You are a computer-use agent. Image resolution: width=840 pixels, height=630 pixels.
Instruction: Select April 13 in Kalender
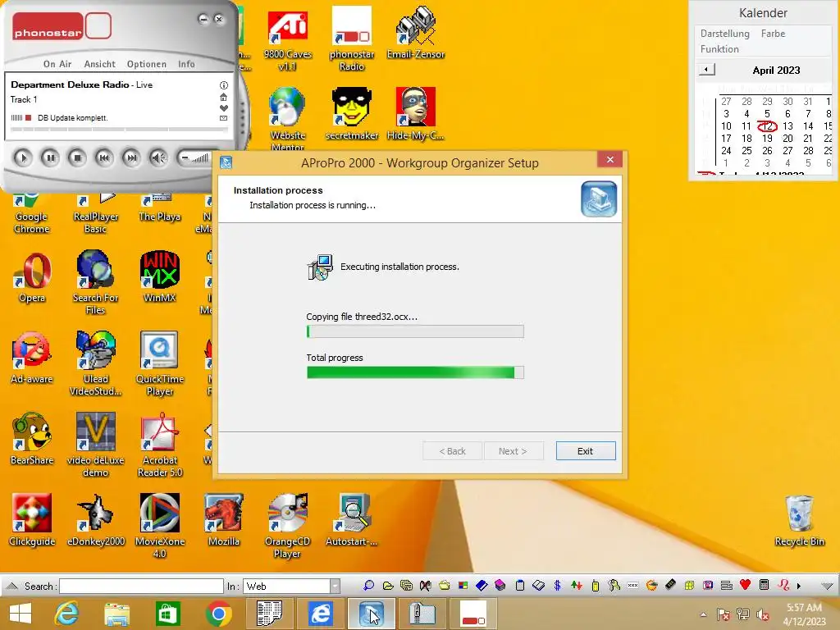pyautogui.click(x=787, y=126)
